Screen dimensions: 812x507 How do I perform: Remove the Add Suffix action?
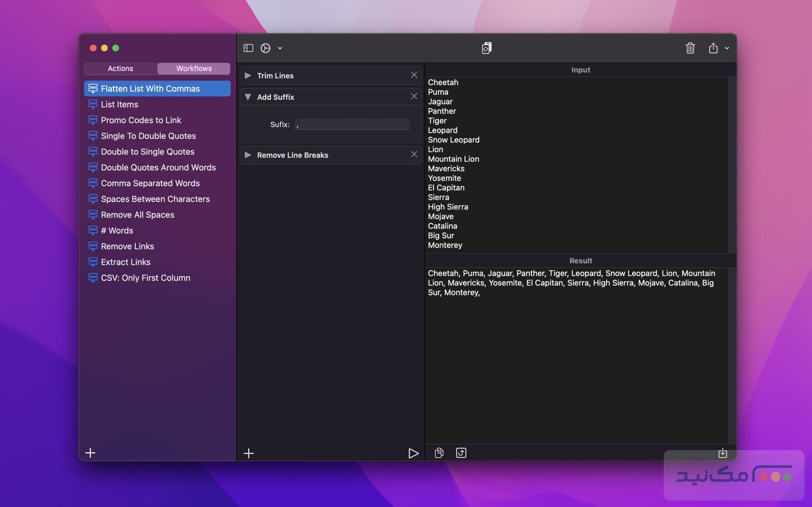point(414,96)
